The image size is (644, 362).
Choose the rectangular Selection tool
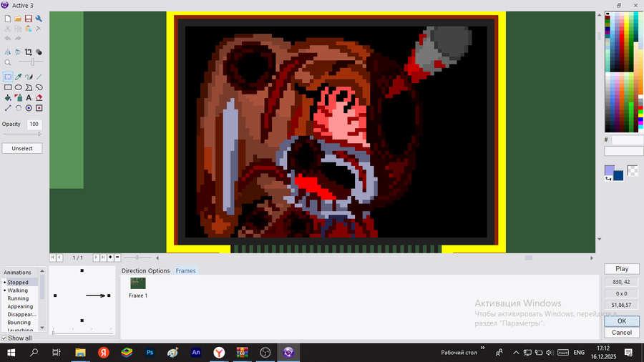(8, 77)
